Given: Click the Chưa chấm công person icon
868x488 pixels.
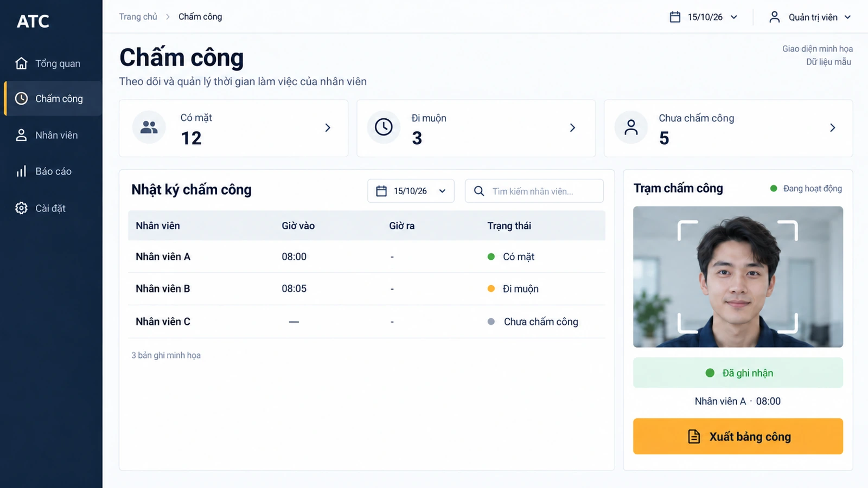Looking at the screenshot, I should point(631,127).
